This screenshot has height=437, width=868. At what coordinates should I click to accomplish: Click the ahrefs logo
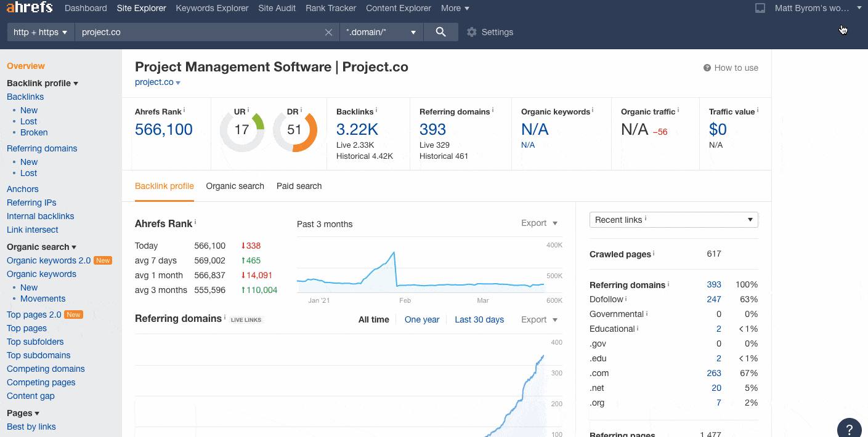coord(29,8)
